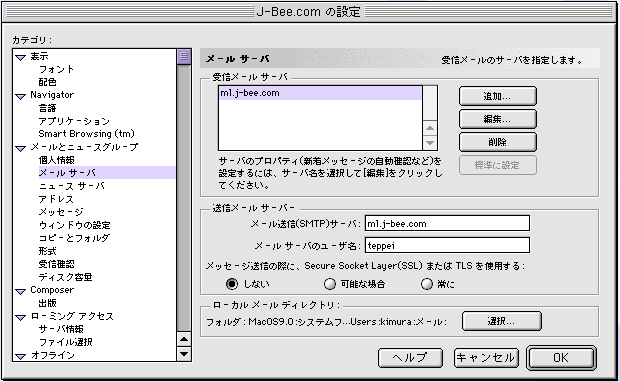Collapse the オフライン category triangle
The image size is (620, 382).
[x=21, y=356]
